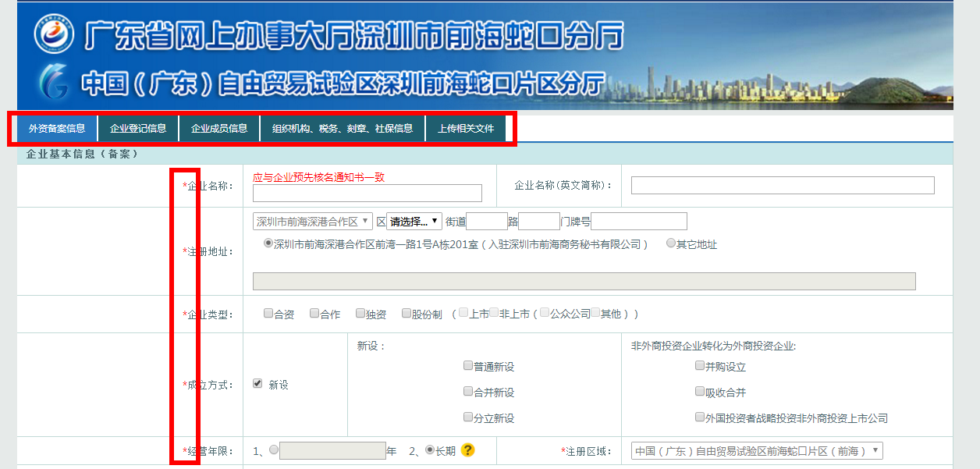The width and height of the screenshot is (980, 469).
Task: Open the 外资备案信息 tab
Action: point(57,129)
